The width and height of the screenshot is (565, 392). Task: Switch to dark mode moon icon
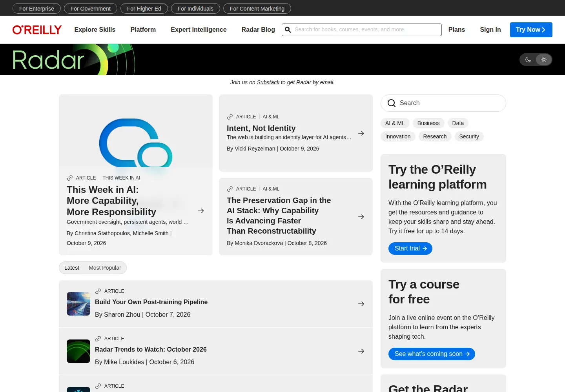pyautogui.click(x=528, y=60)
